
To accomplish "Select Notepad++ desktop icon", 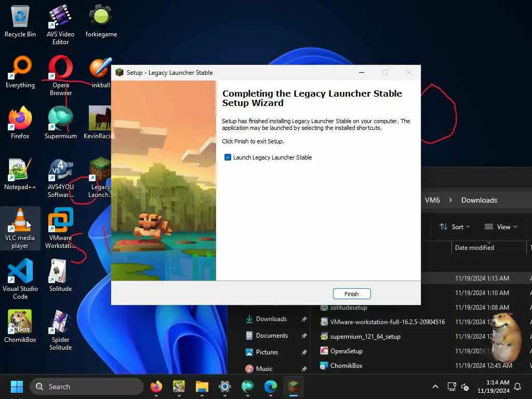I will (20, 174).
